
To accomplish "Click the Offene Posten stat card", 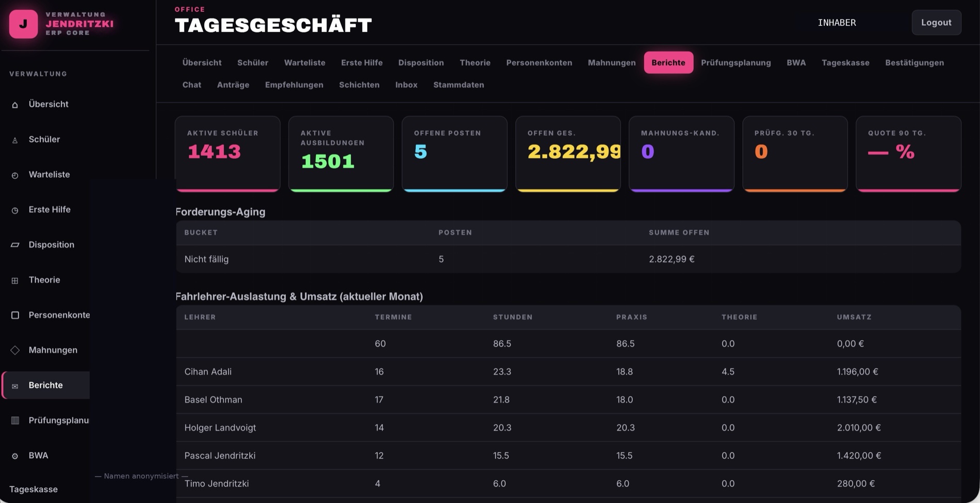I will click(454, 154).
